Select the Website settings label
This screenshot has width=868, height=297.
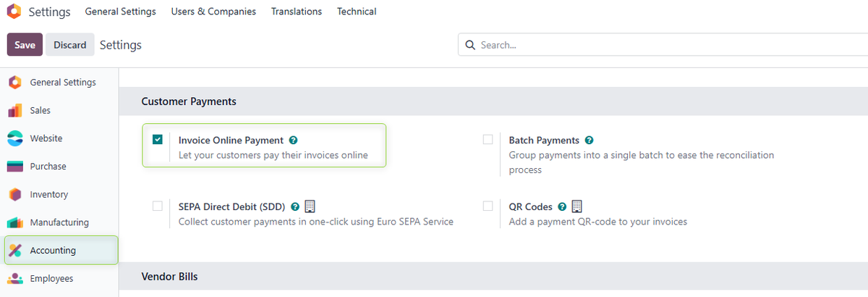coord(46,138)
